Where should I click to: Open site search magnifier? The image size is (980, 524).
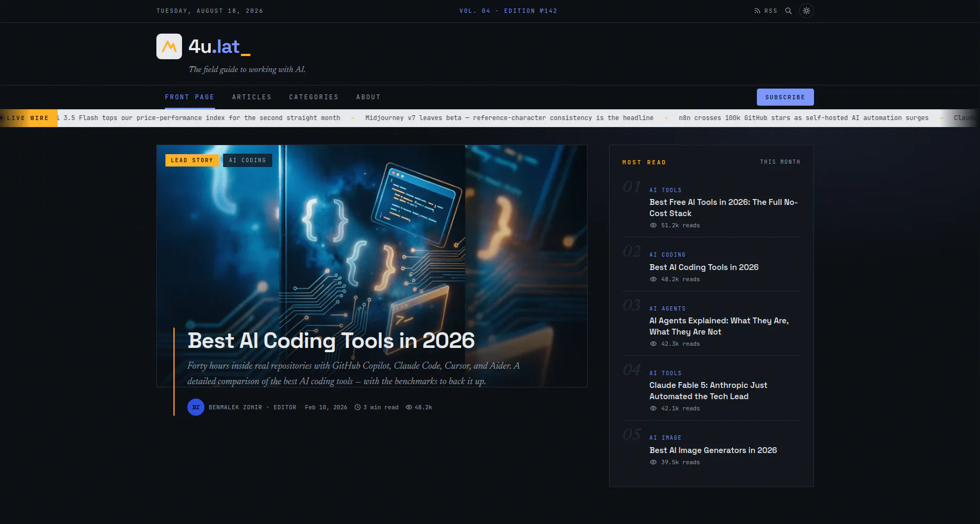pyautogui.click(x=788, y=11)
